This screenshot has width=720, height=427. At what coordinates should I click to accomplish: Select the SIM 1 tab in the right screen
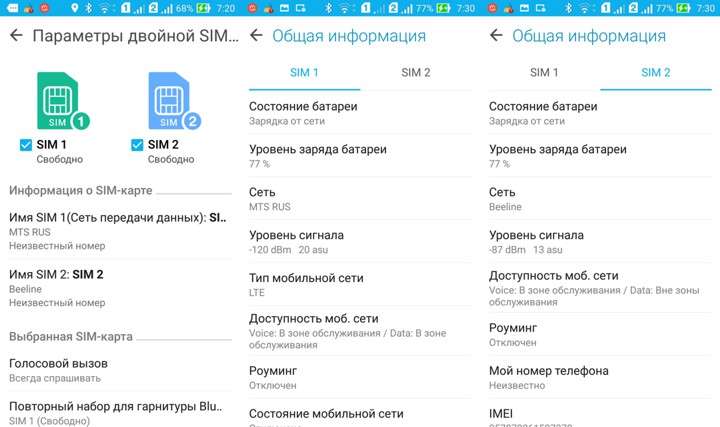point(544,73)
